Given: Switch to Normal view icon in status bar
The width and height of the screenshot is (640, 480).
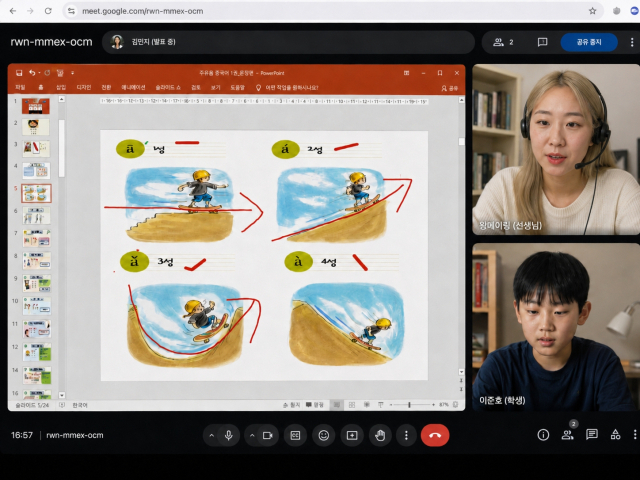Looking at the screenshot, I should (x=337, y=405).
